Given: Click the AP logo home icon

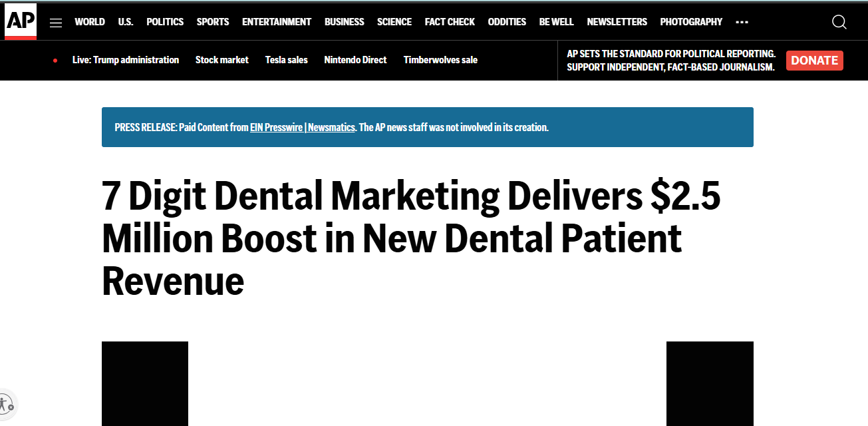Looking at the screenshot, I should (21, 21).
